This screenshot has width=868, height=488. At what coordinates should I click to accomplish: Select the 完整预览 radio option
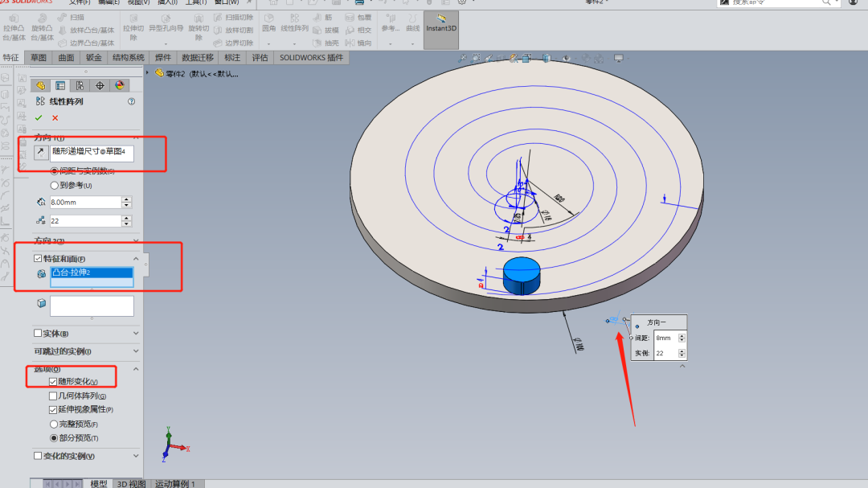coord(54,424)
